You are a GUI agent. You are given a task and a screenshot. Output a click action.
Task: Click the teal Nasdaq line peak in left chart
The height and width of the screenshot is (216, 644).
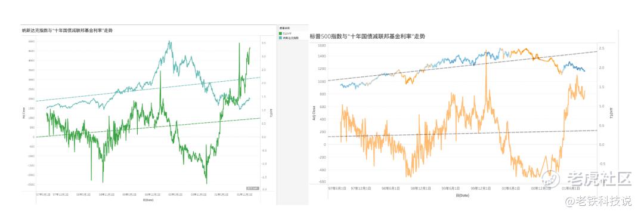[169, 42]
